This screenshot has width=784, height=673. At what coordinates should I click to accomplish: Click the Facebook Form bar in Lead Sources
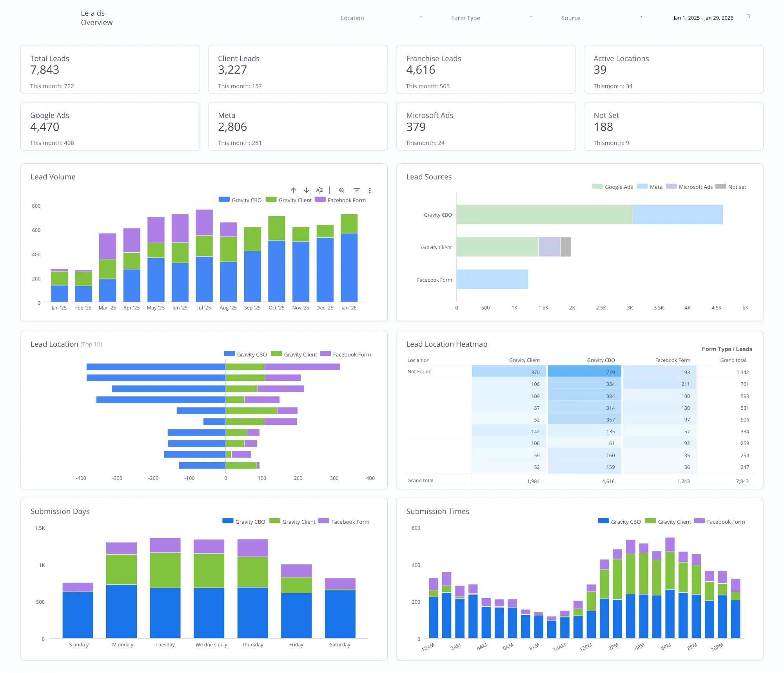pyautogui.click(x=492, y=279)
